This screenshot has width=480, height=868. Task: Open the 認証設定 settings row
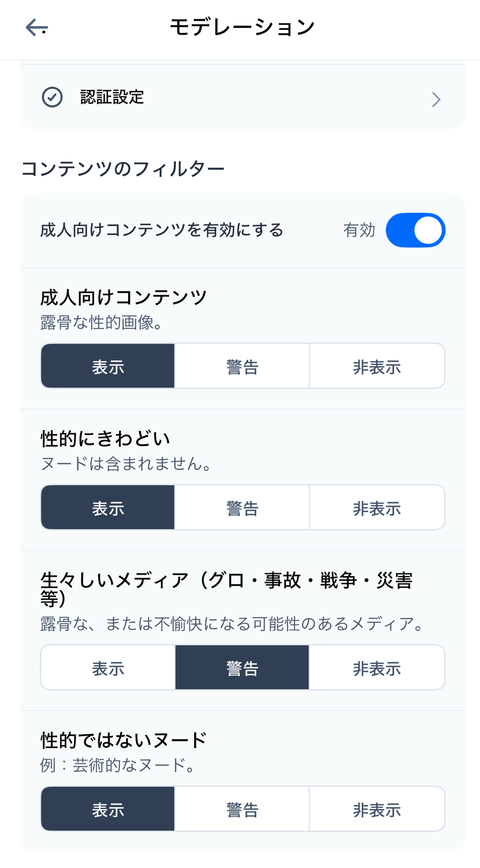pyautogui.click(x=242, y=97)
